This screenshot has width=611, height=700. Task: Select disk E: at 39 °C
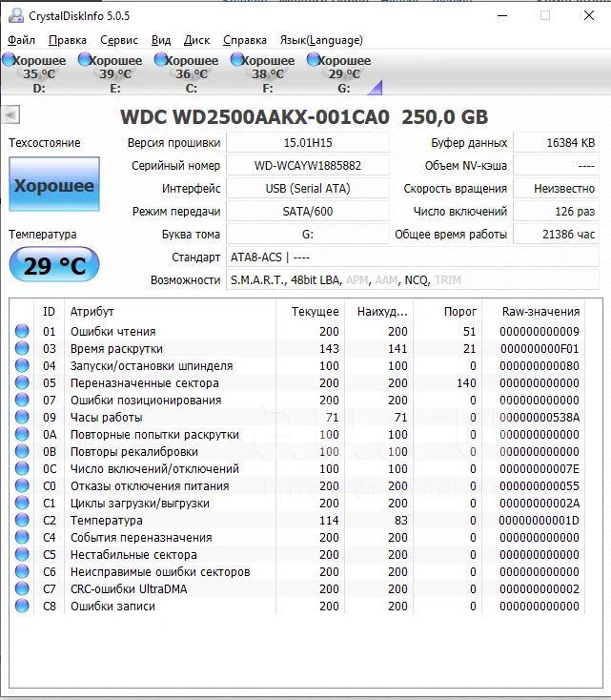click(112, 73)
